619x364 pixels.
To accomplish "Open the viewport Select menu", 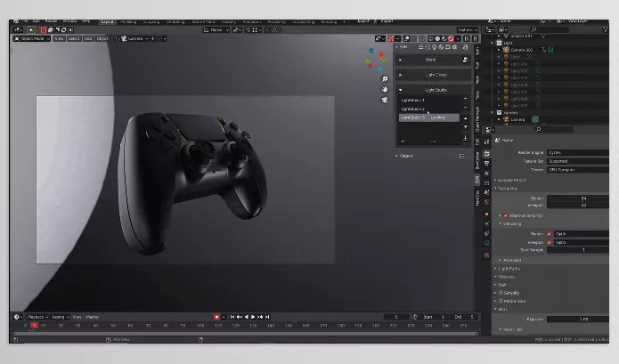I will (74, 38).
